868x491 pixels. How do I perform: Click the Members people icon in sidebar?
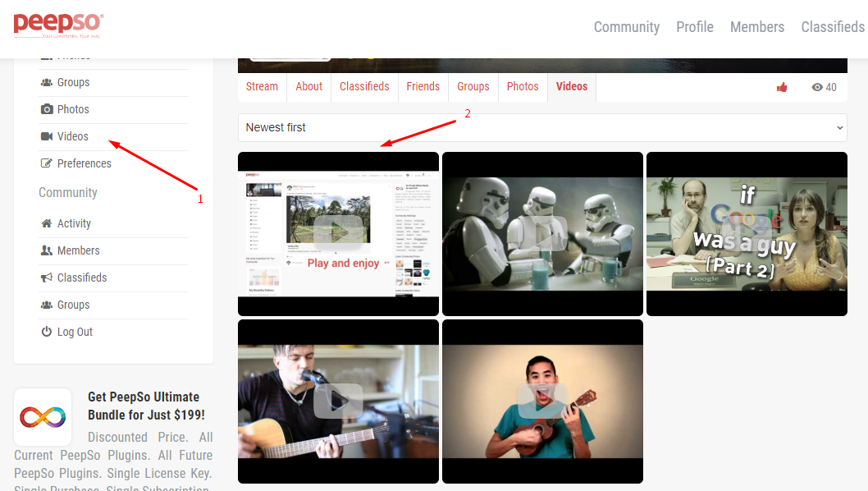point(47,250)
